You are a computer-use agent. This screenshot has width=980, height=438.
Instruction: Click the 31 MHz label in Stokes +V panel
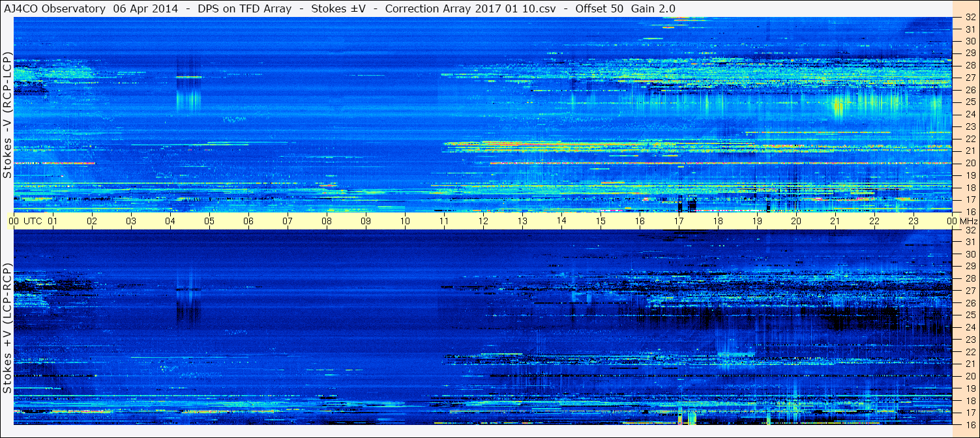click(x=970, y=242)
